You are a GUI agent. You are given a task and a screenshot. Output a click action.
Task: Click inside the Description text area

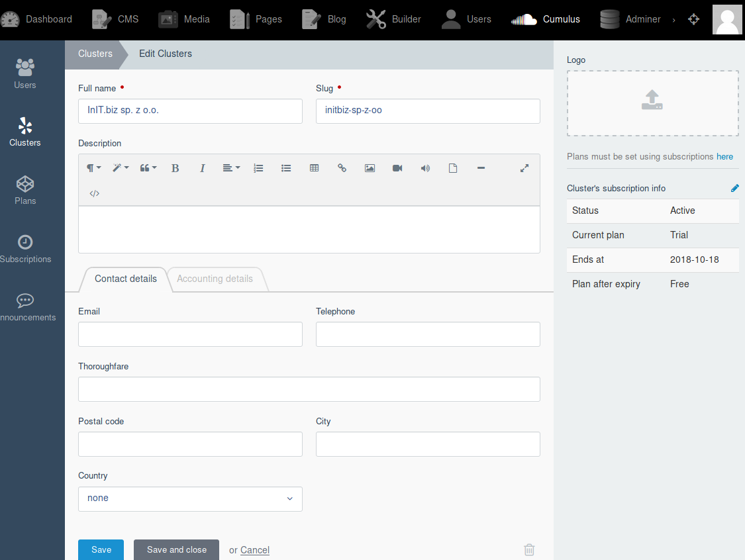coord(309,230)
